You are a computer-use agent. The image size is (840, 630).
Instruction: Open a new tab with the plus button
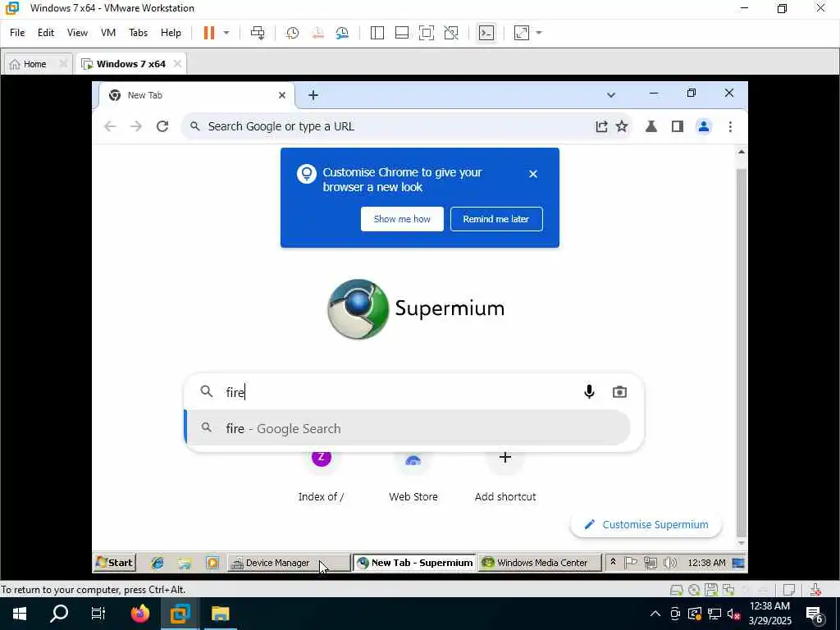[x=313, y=95]
